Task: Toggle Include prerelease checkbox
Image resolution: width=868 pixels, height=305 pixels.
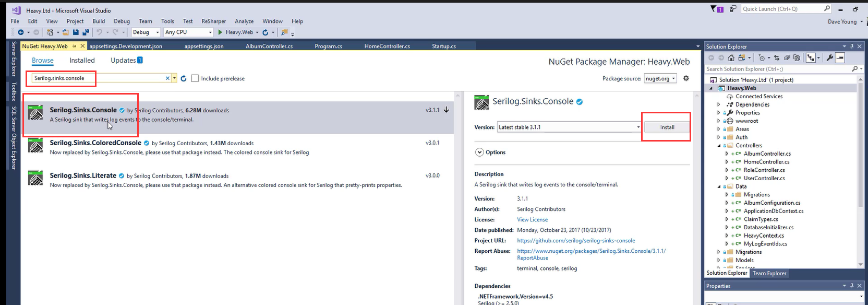Action: click(x=195, y=78)
